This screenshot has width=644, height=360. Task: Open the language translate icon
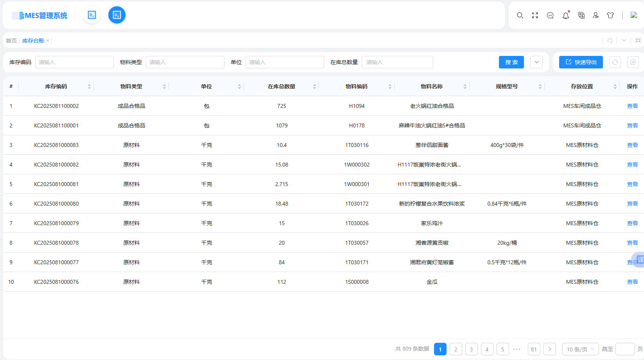tap(581, 15)
